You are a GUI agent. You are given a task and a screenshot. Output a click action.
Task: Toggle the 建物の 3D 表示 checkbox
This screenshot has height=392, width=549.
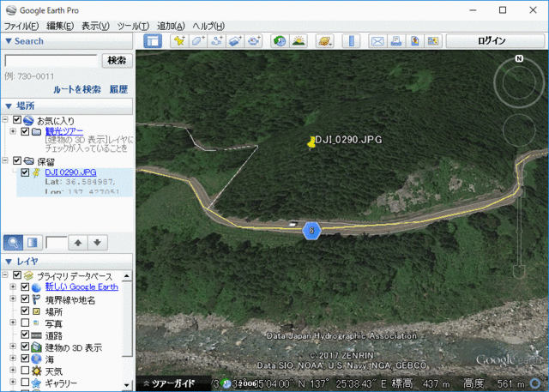(x=25, y=347)
